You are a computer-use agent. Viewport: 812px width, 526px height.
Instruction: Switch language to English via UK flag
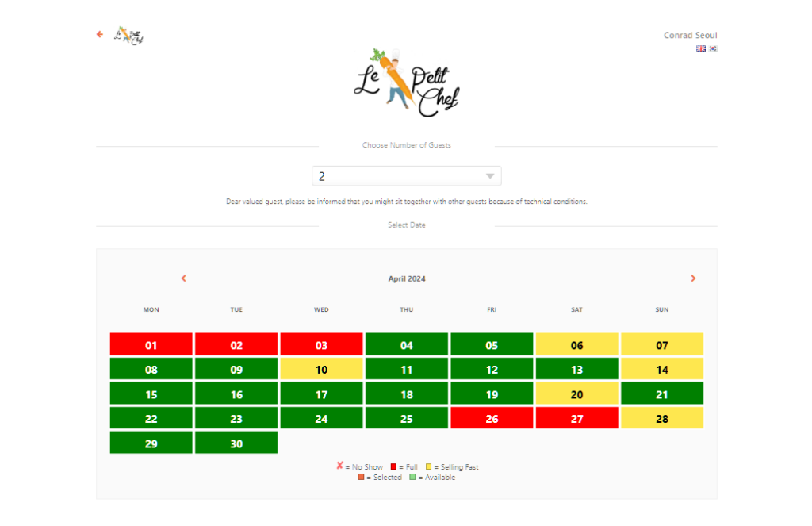[701, 48]
